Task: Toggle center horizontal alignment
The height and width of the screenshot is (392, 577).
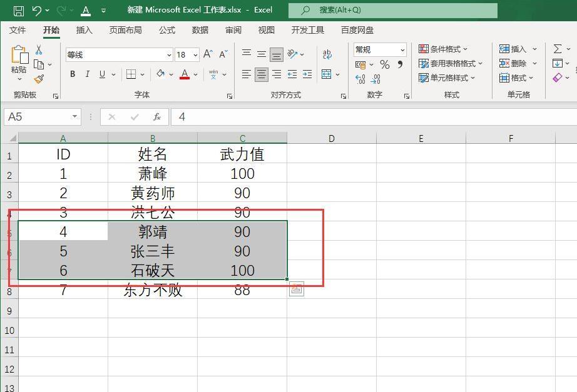Action: 261,74
